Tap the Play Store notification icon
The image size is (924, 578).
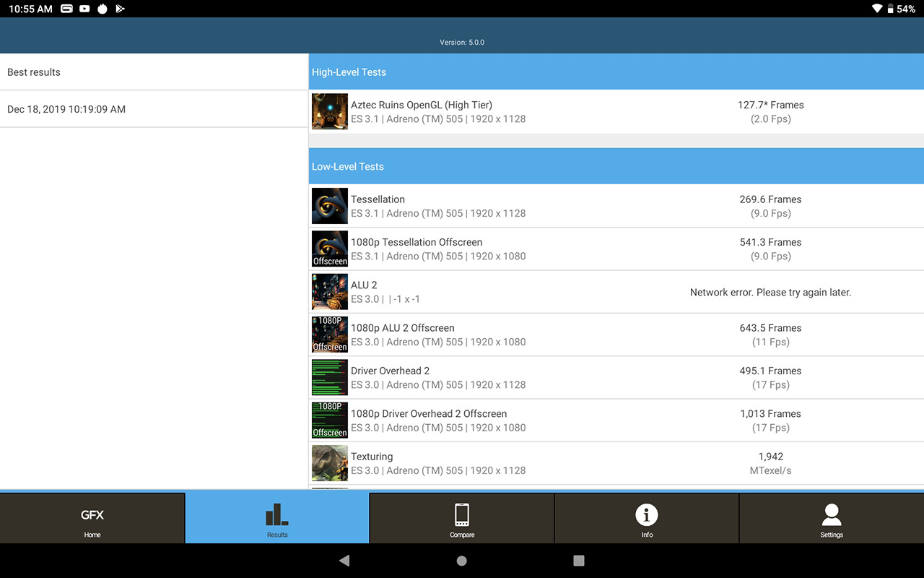tap(120, 9)
